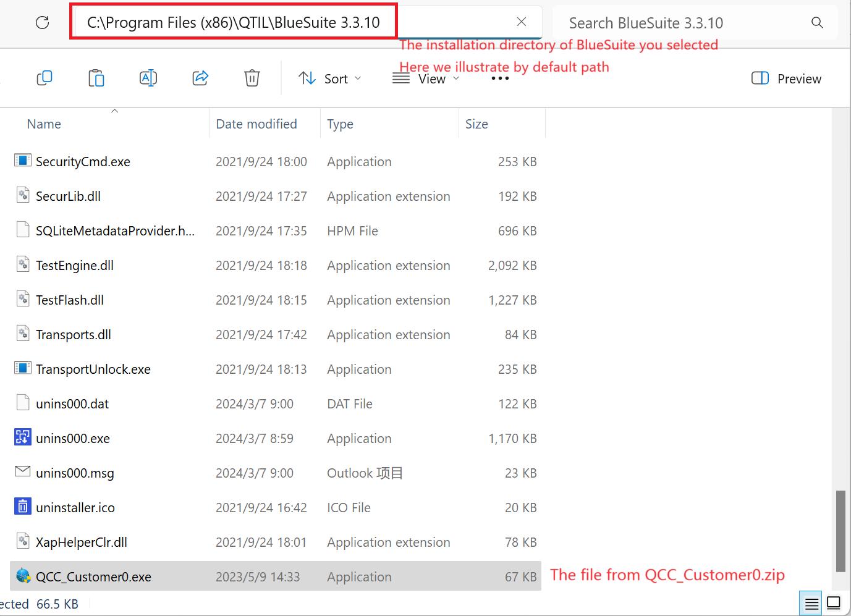Click the address bar path field

[x=233, y=22]
